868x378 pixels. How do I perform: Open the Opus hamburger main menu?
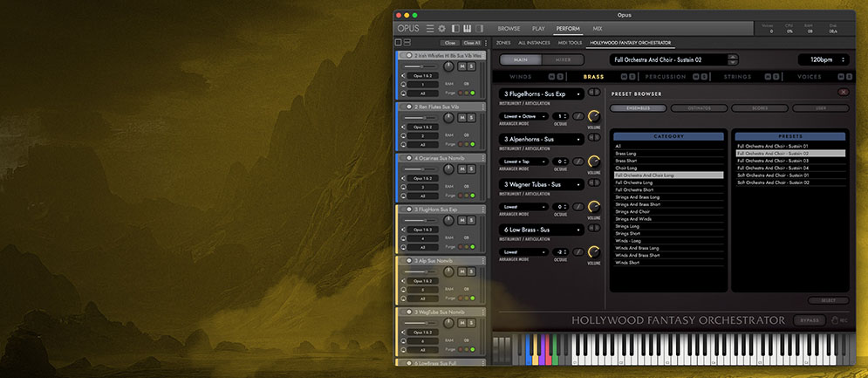click(430, 28)
